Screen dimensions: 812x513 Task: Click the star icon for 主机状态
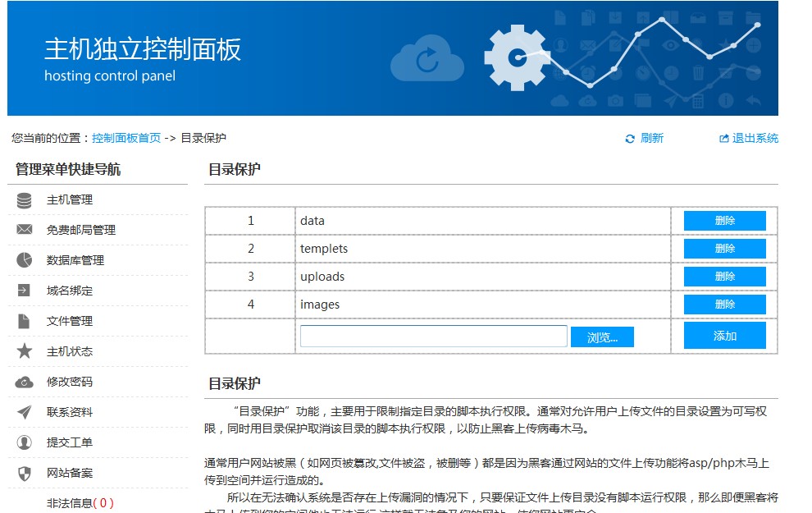coord(25,352)
